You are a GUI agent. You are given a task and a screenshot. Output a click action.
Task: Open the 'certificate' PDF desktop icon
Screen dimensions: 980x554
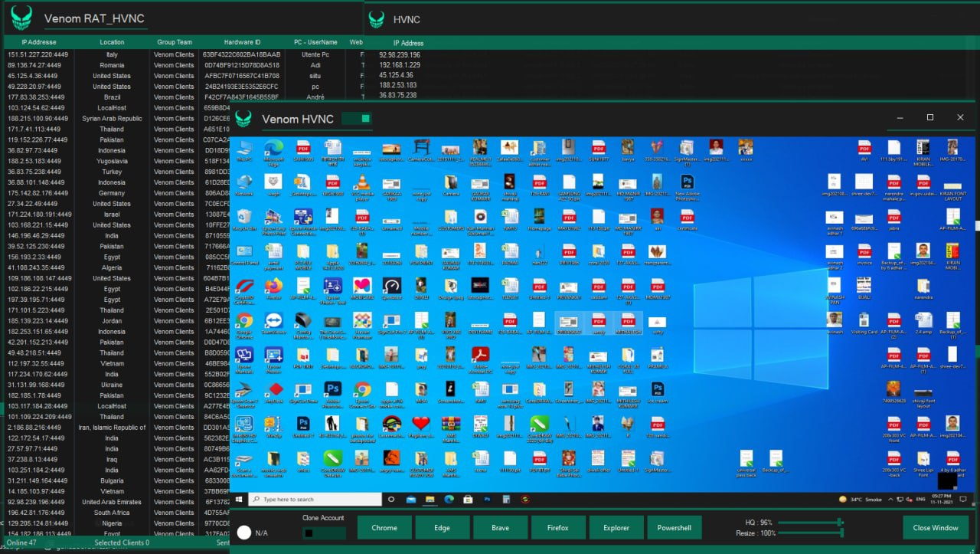click(x=687, y=220)
